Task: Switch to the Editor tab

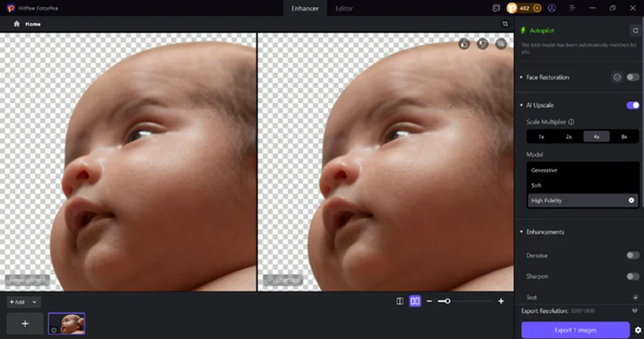Action: pos(344,8)
